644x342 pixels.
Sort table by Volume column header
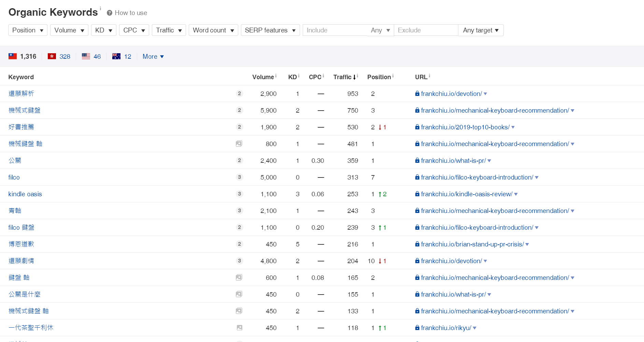pos(263,77)
